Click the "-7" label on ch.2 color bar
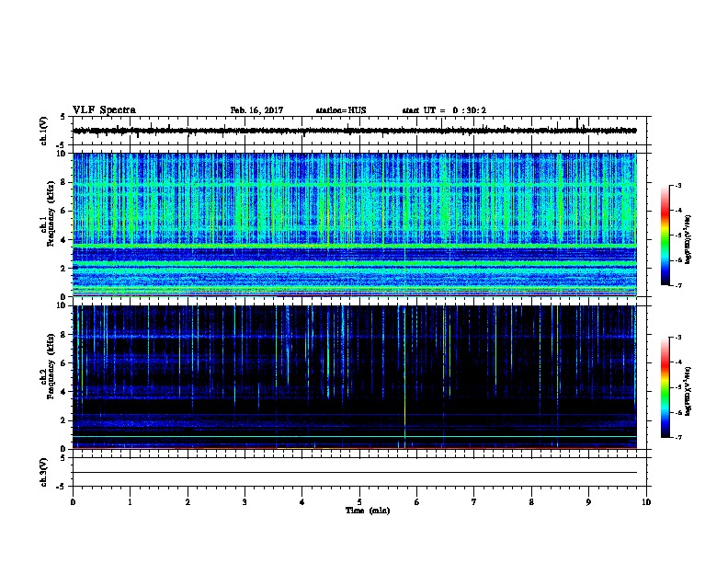The height and width of the screenshot is (563, 728). (677, 437)
